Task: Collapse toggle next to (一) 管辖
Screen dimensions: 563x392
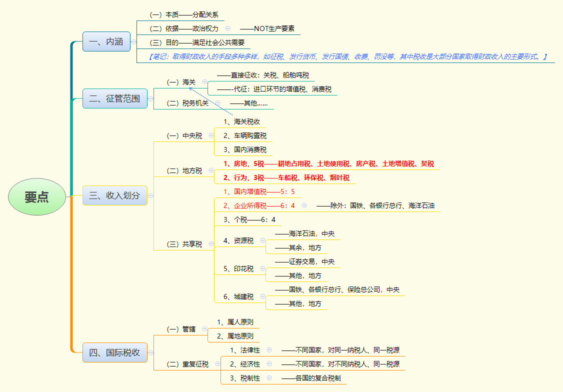Action: click(204, 328)
